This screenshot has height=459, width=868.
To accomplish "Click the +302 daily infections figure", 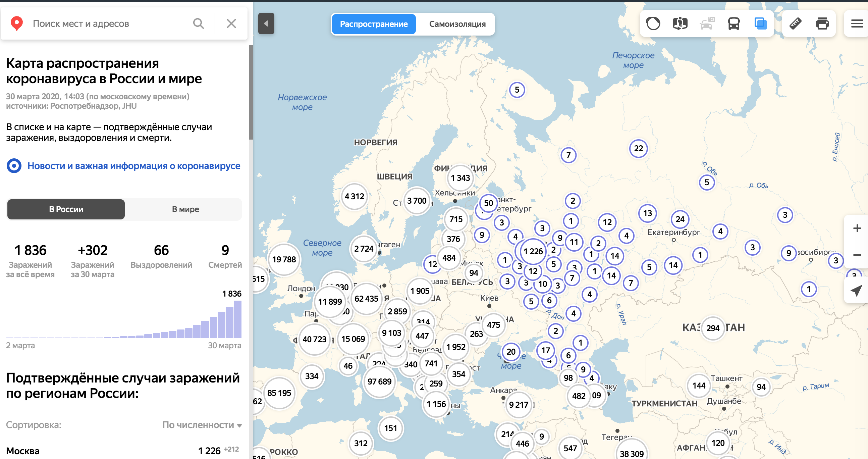I will tap(92, 250).
